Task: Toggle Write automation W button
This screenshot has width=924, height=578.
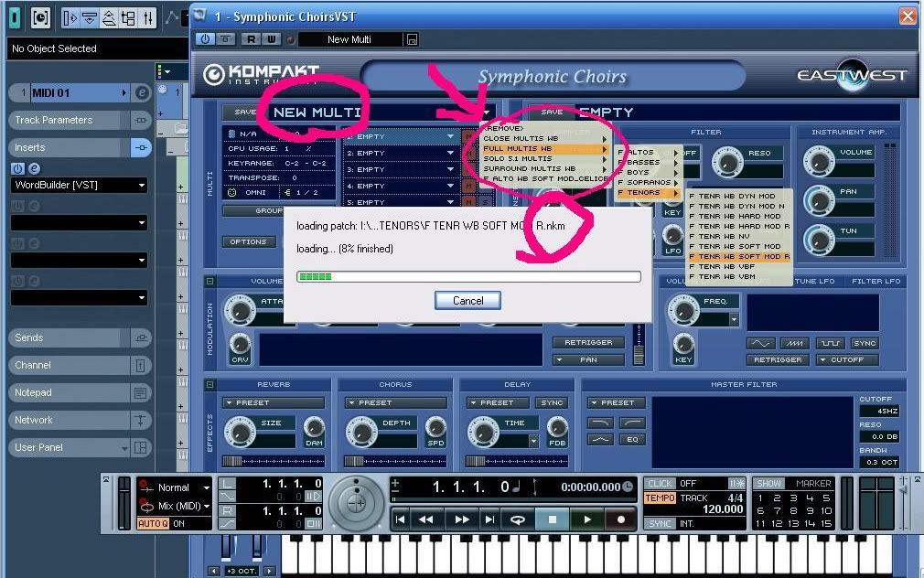Action: [271, 39]
